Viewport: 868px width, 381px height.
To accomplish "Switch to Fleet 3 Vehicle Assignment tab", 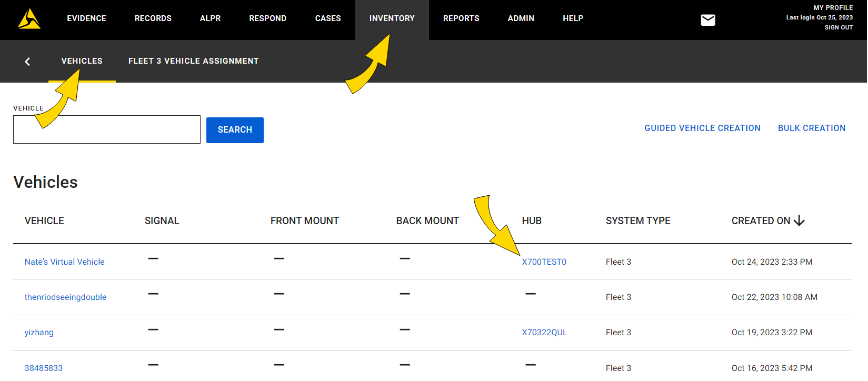I will pyautogui.click(x=193, y=61).
